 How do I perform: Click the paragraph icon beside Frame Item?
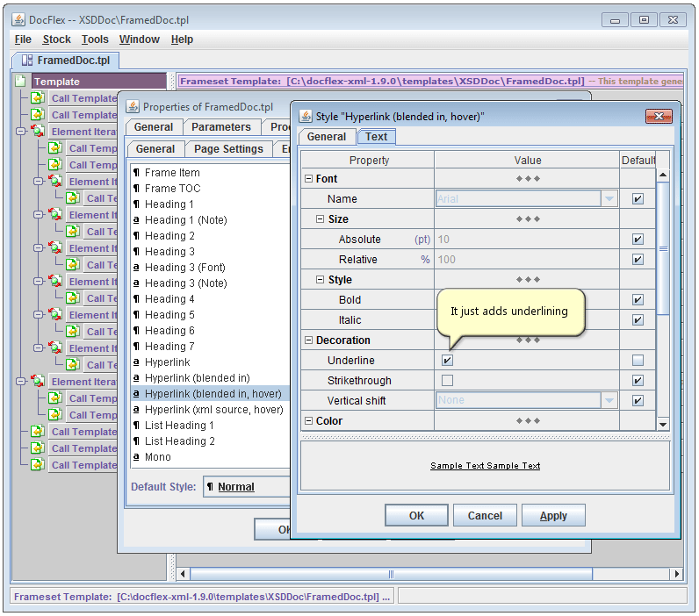pyautogui.click(x=137, y=173)
